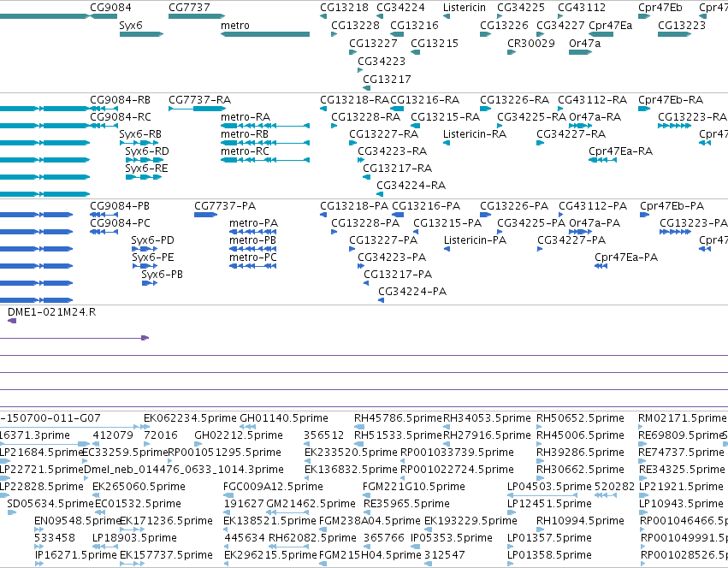The image size is (728, 568).
Task: Open the RH10994.5prime EST label
Action: [580, 521]
